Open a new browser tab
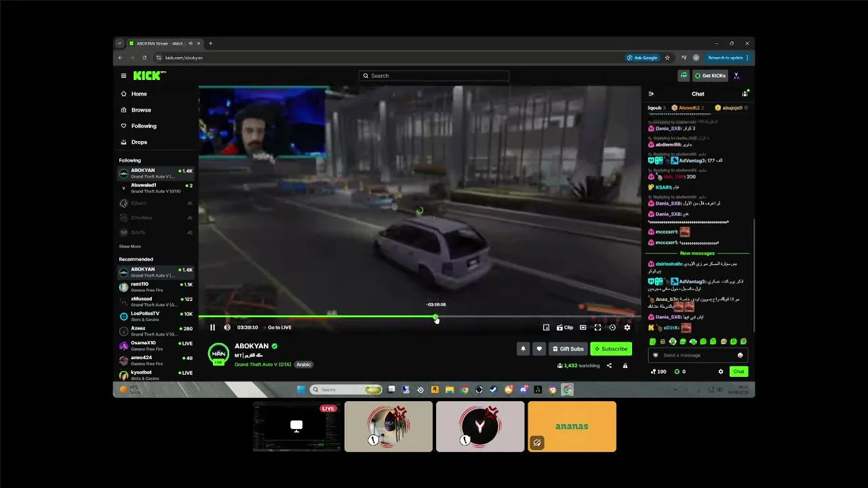The image size is (868, 488). pos(210,43)
